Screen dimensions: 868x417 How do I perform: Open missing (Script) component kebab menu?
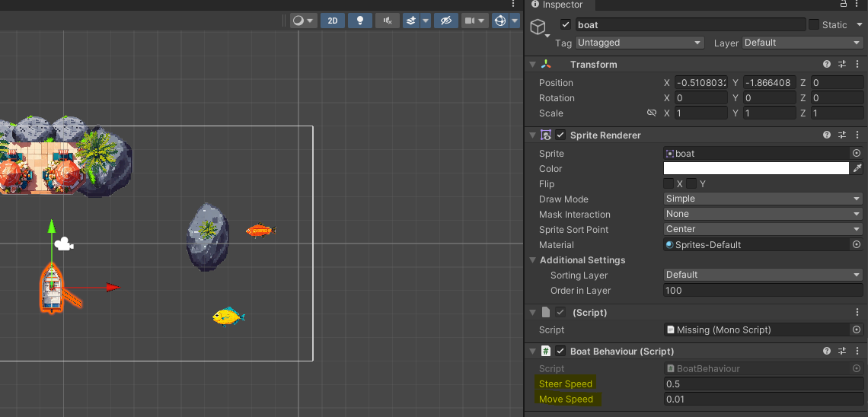point(857,313)
